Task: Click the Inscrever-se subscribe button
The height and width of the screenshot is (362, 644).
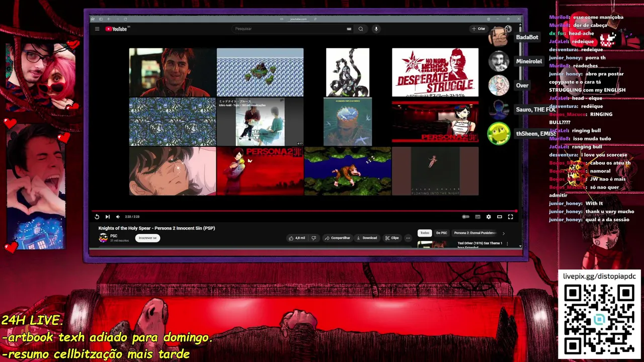Action: 147,238
